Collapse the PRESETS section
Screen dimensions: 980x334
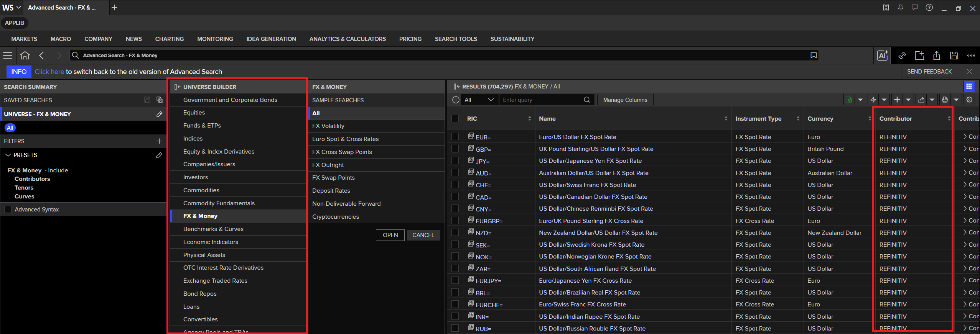pyautogui.click(x=8, y=155)
